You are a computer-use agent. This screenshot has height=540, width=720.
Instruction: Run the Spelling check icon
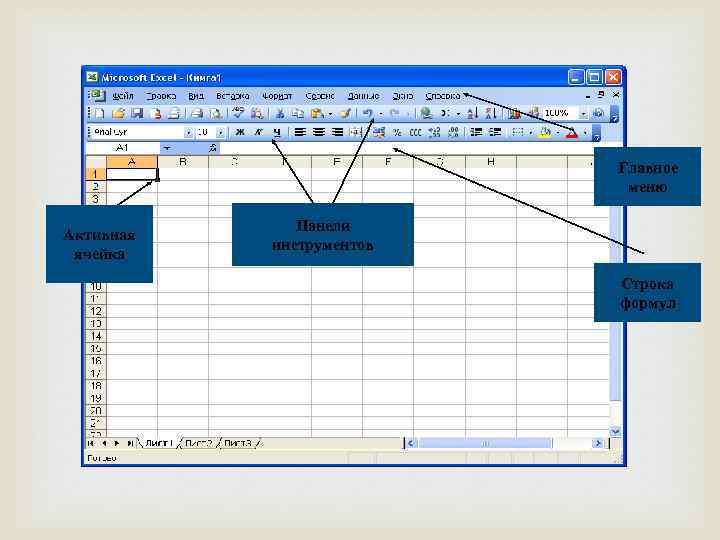(238, 113)
